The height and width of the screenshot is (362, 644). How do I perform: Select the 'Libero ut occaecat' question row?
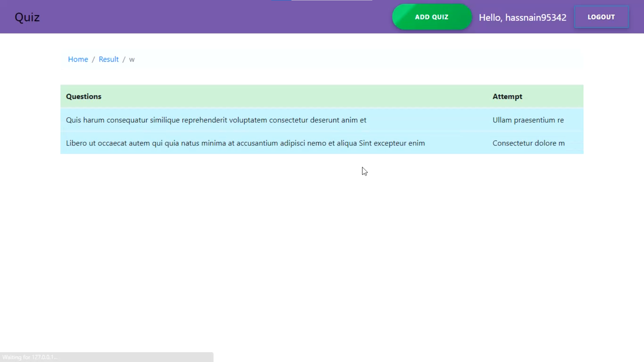245,143
